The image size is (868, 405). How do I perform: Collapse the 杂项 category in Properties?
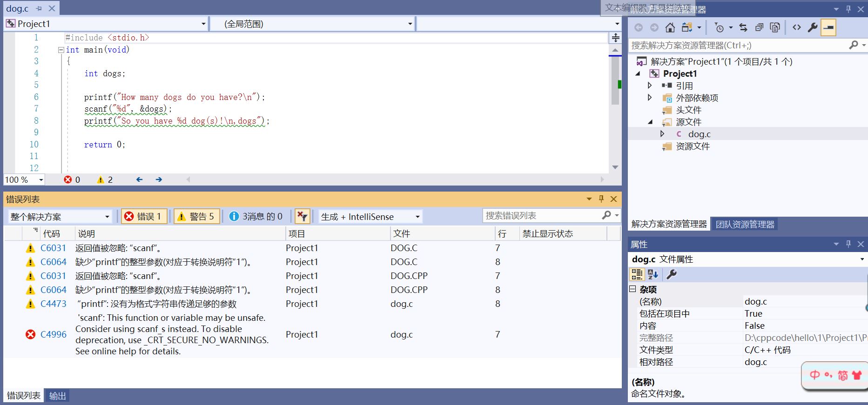click(x=632, y=289)
